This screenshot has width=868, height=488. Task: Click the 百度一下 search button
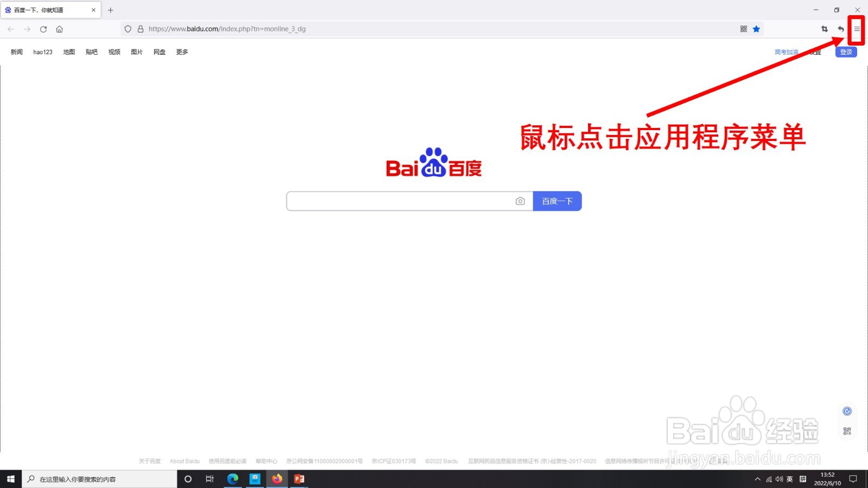(557, 201)
